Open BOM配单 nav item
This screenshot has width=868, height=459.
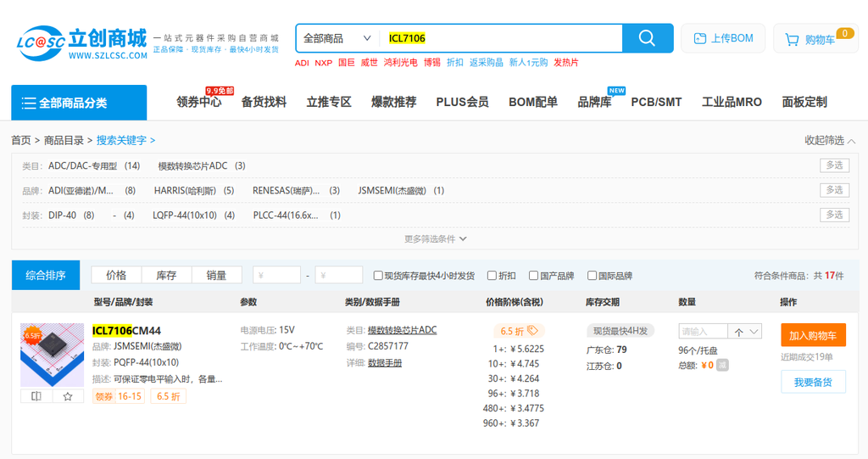click(533, 102)
